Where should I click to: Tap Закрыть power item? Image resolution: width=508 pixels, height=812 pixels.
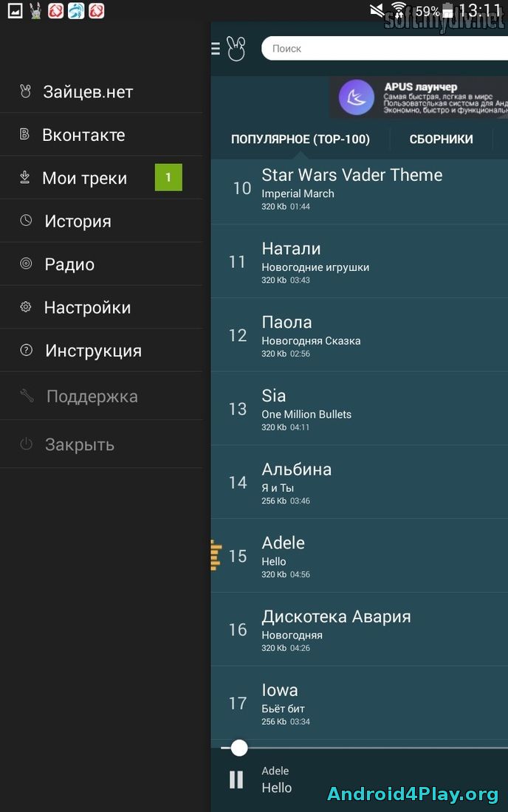[x=101, y=444]
